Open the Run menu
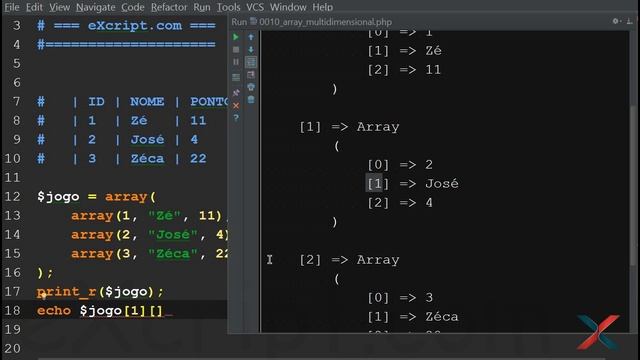Image resolution: width=640 pixels, height=360 pixels. [202, 7]
